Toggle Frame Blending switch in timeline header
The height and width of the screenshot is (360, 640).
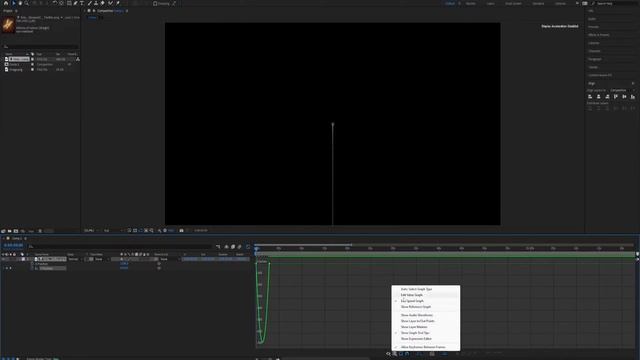[x=233, y=247]
